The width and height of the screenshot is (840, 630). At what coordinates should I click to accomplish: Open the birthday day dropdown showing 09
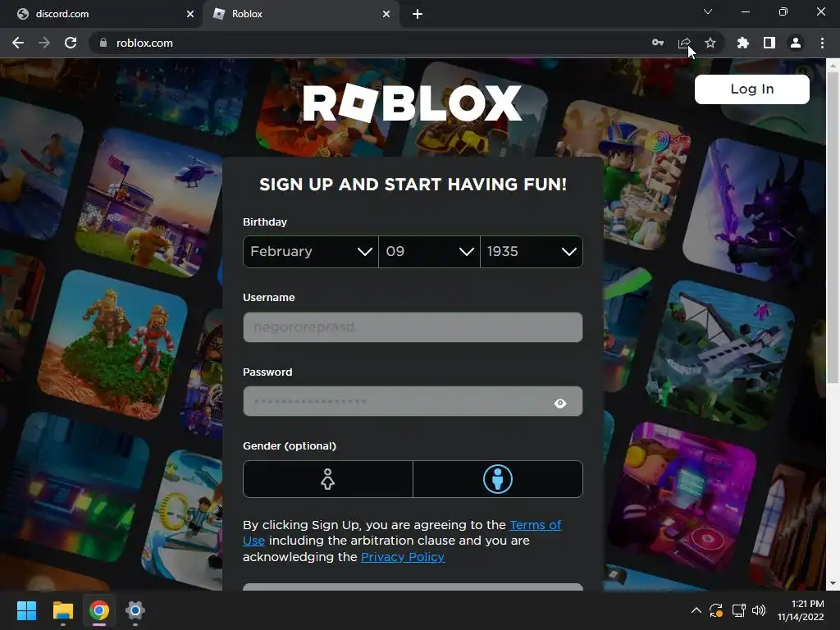(x=429, y=251)
